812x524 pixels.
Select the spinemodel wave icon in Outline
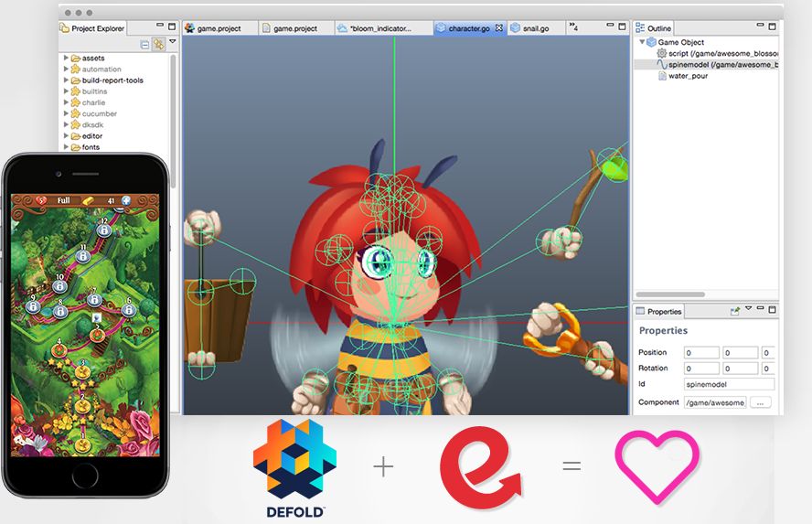661,65
